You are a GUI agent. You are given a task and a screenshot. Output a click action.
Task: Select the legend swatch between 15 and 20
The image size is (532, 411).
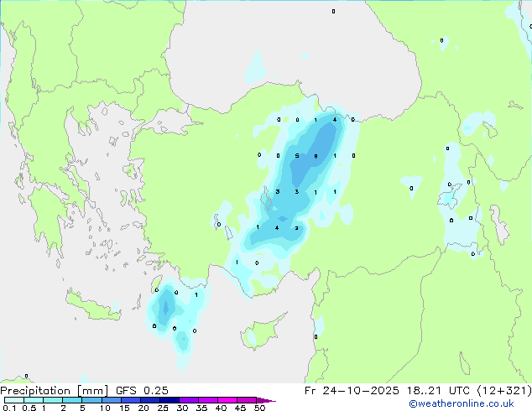130,400
